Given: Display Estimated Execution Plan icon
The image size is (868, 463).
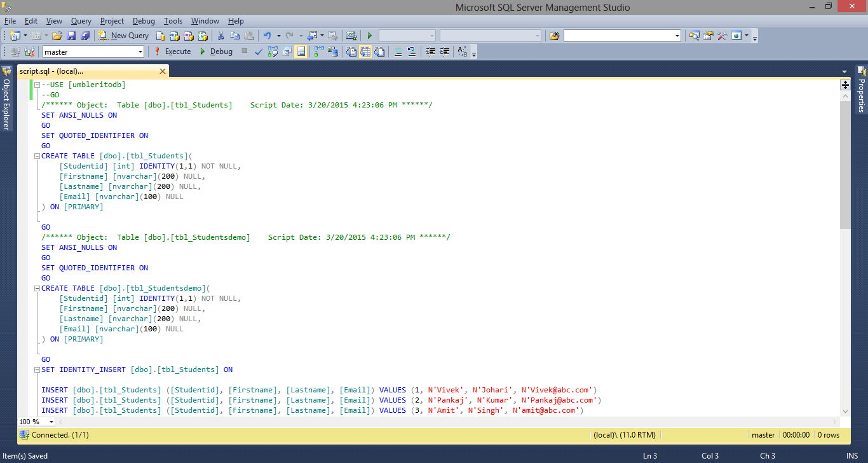Looking at the screenshot, I should coord(273,52).
